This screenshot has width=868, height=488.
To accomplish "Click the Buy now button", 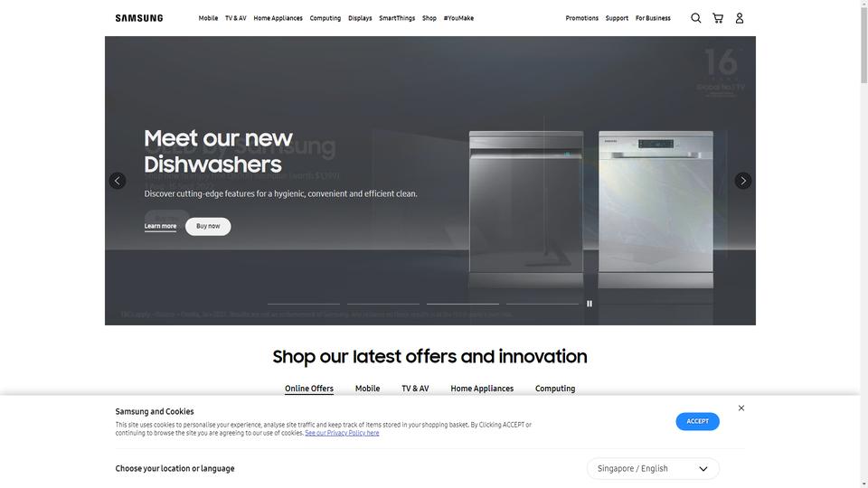I will click(208, 226).
